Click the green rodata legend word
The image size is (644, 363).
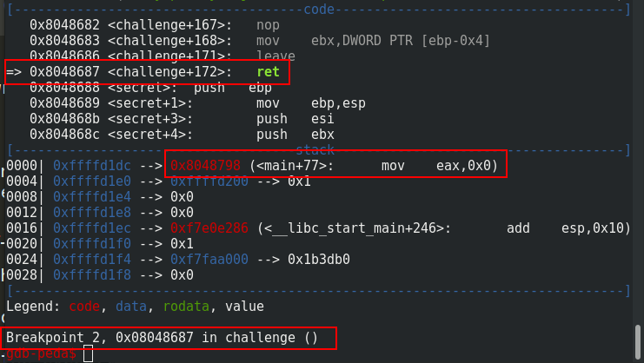[186, 307]
